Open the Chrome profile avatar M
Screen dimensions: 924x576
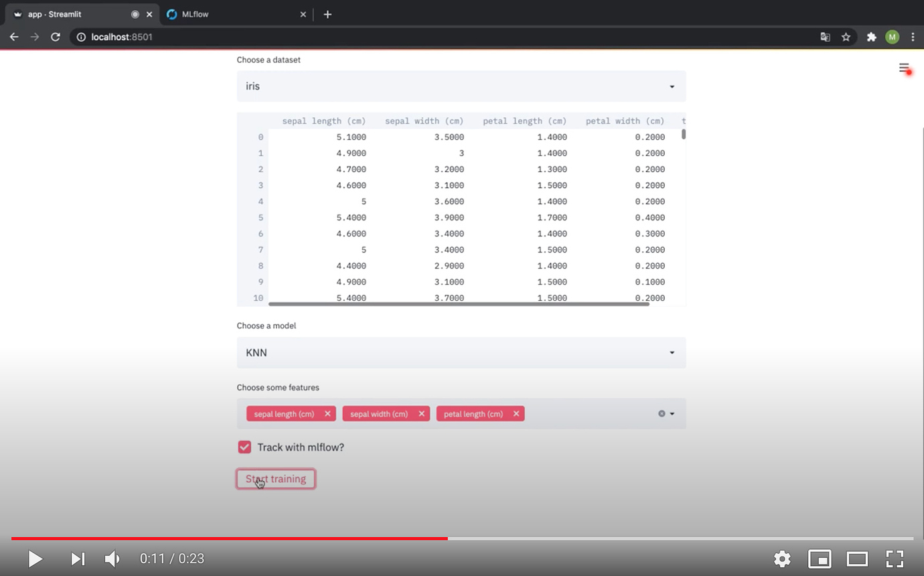point(892,37)
